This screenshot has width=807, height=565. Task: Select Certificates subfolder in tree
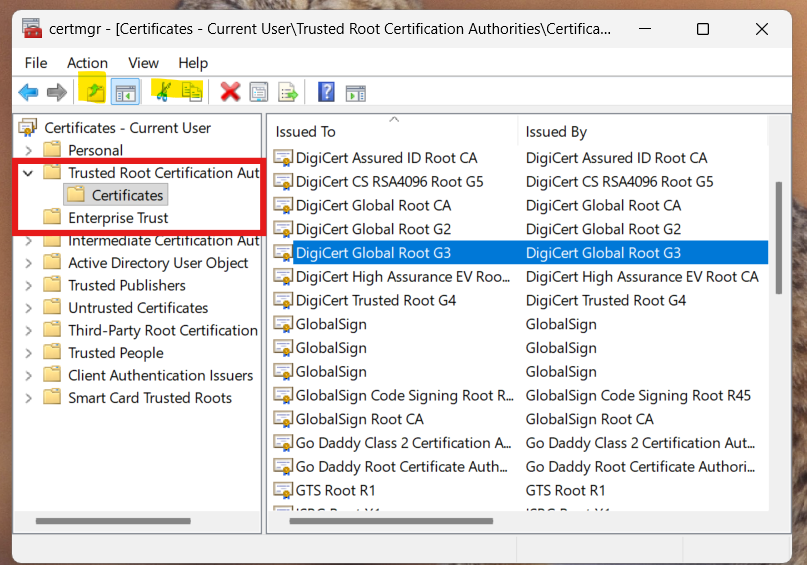click(127, 195)
